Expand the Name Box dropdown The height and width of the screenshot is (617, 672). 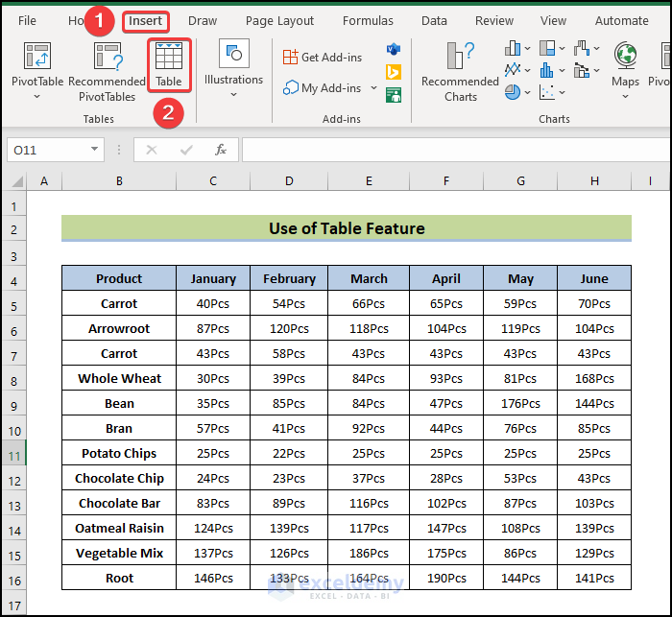click(94, 150)
